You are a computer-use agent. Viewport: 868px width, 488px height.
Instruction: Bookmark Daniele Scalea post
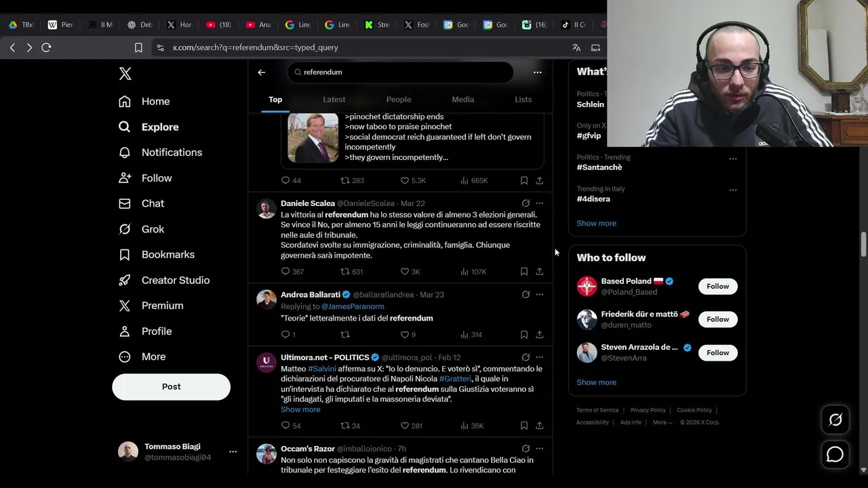point(524,271)
